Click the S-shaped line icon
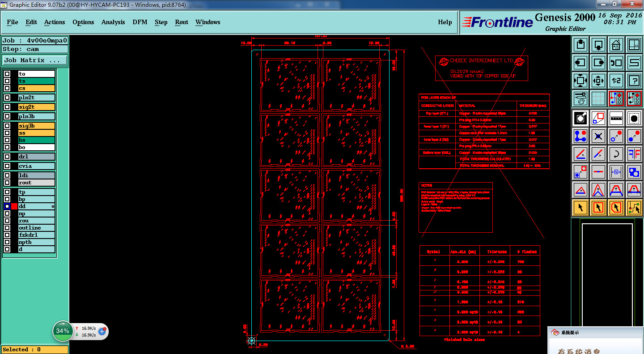This screenshot has width=644, height=354. [634, 63]
